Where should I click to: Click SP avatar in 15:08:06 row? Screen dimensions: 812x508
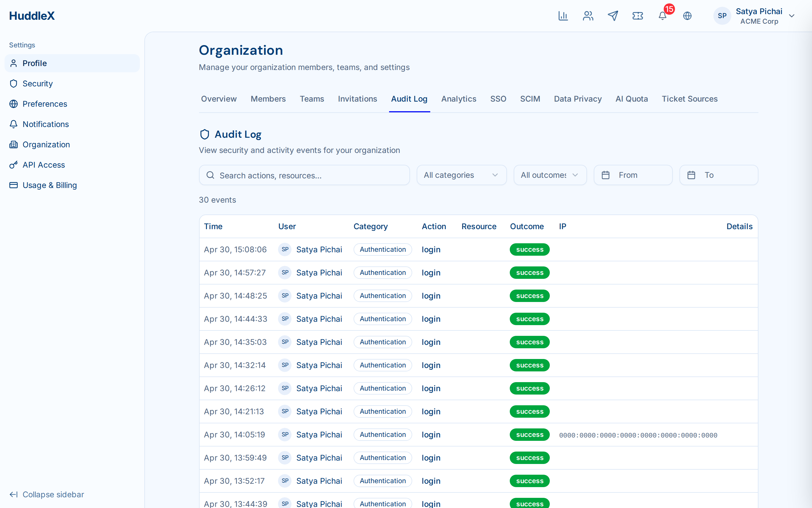click(x=285, y=249)
